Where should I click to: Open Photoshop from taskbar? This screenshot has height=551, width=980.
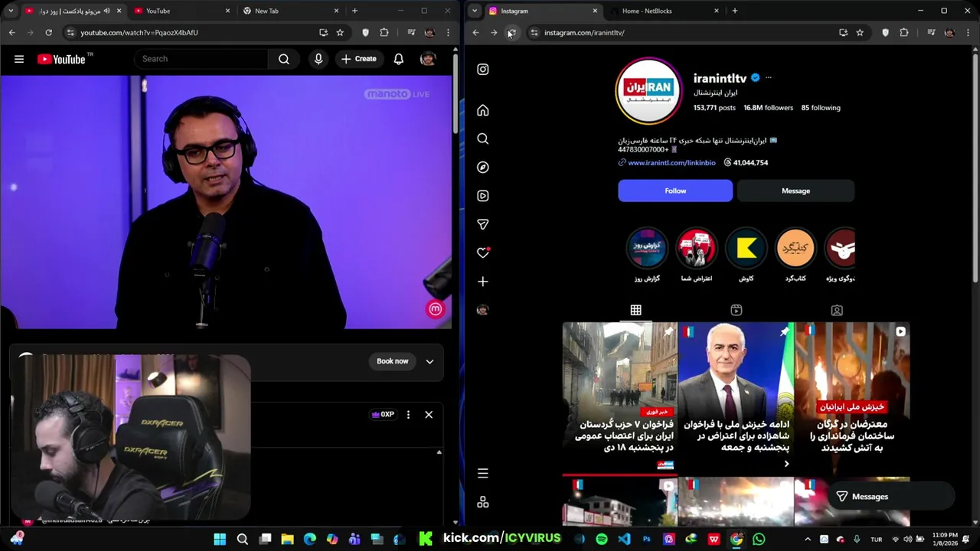coord(646,540)
